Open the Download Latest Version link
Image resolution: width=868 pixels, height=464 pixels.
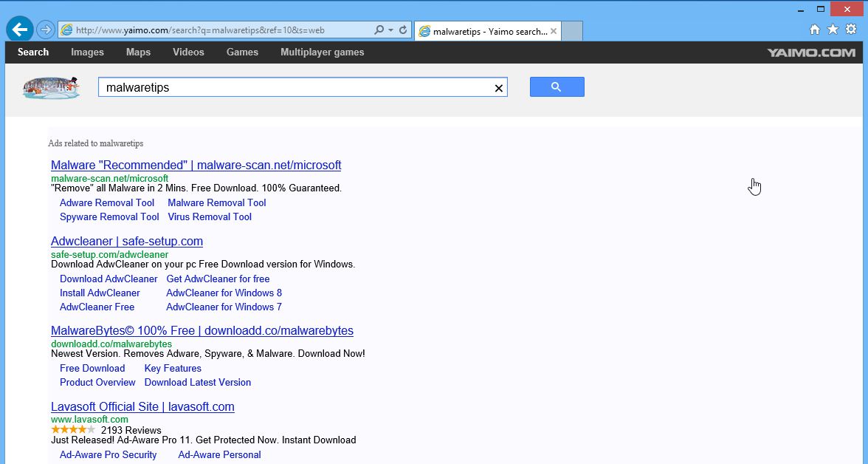(x=198, y=382)
